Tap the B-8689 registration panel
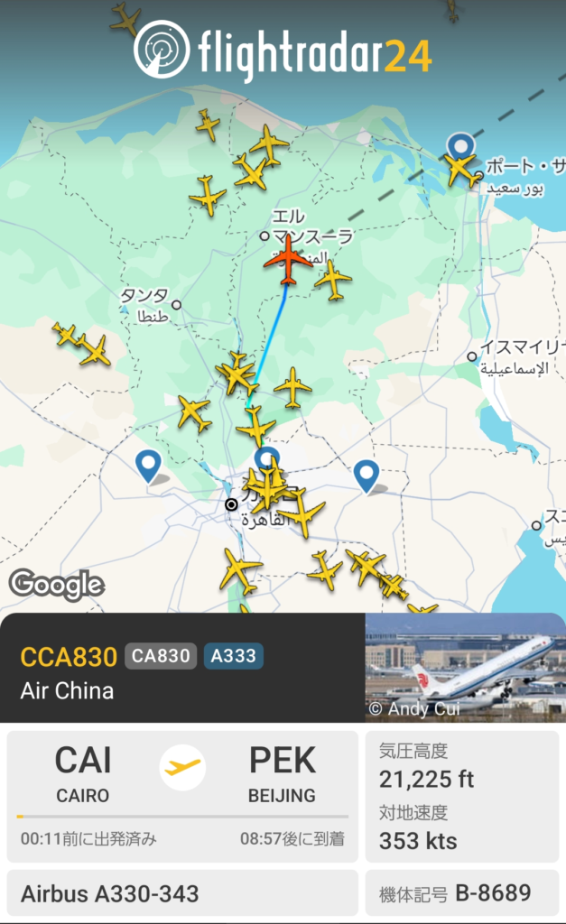566x924 pixels. (x=462, y=892)
